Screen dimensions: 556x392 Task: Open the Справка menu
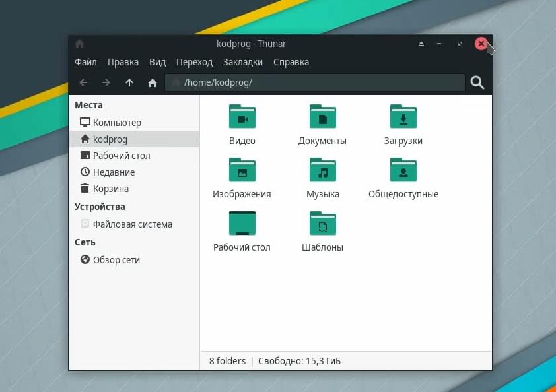[291, 62]
